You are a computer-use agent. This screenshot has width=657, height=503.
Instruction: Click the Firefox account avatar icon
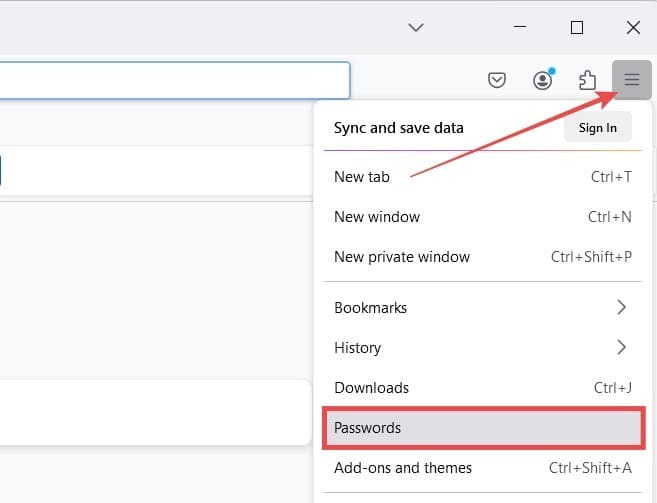543,79
